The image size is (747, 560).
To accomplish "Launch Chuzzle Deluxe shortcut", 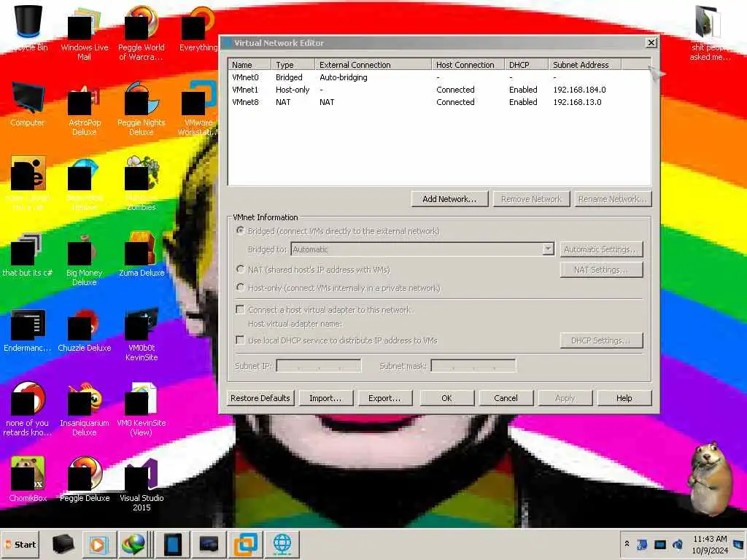I will tap(85, 330).
